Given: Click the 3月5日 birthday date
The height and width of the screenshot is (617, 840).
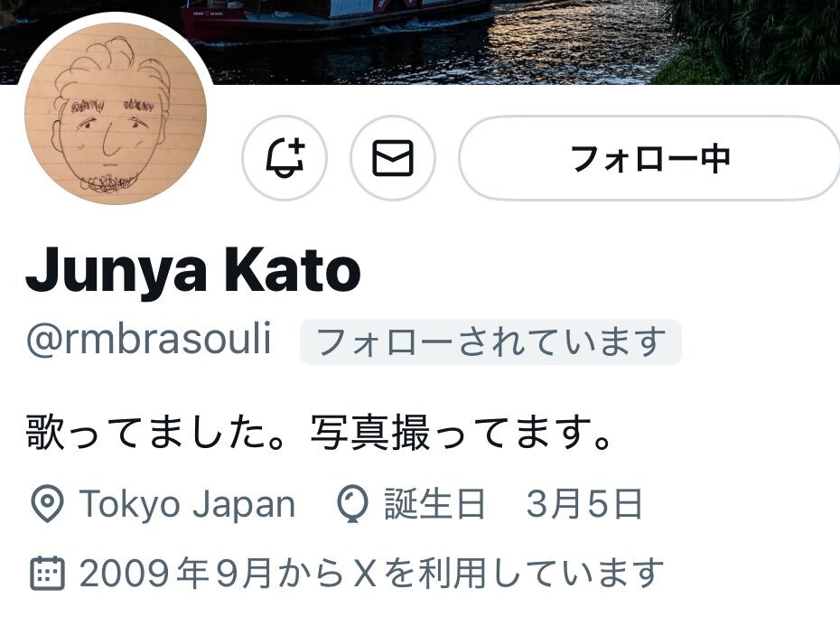Looking at the screenshot, I should coord(584,504).
